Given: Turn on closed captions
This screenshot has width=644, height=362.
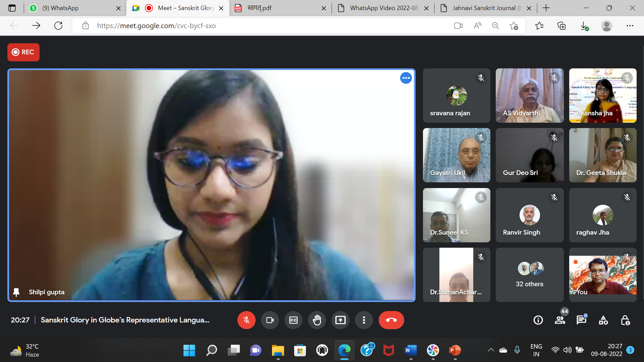Looking at the screenshot, I should tap(293, 320).
